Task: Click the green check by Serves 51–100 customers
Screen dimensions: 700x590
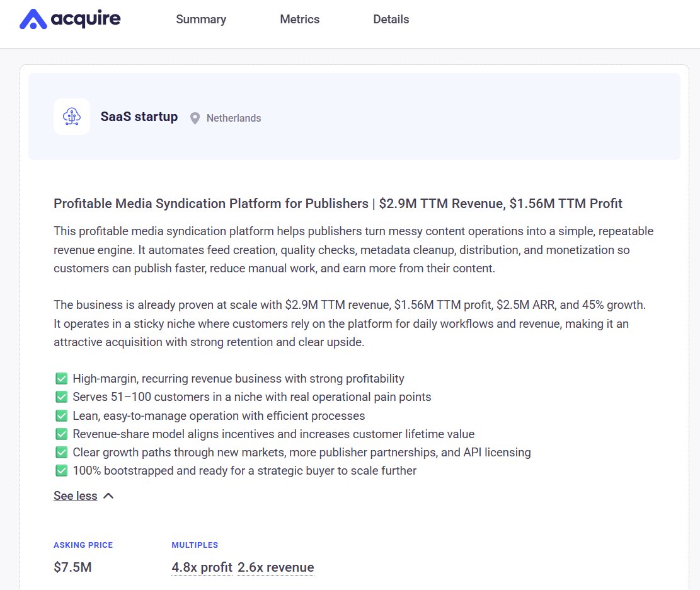Action: pyautogui.click(x=62, y=397)
